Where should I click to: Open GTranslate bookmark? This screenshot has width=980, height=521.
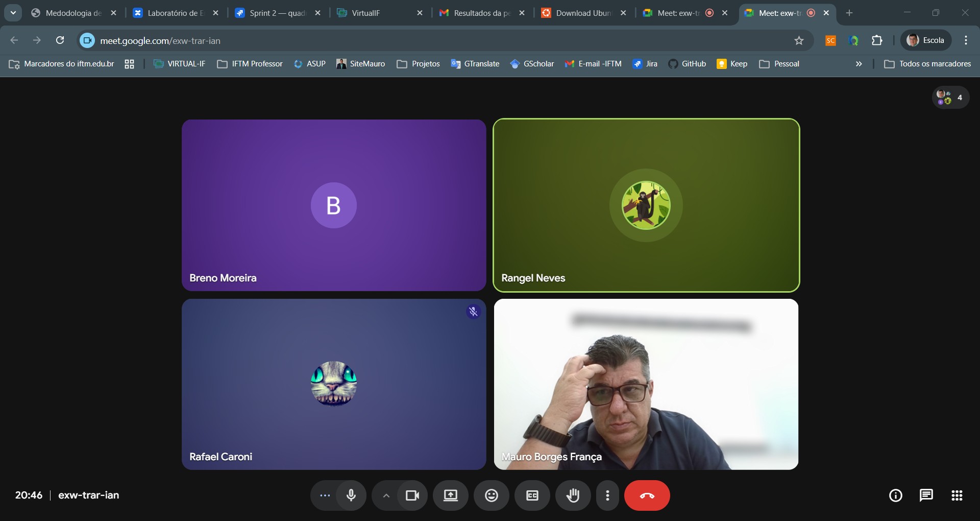475,64
